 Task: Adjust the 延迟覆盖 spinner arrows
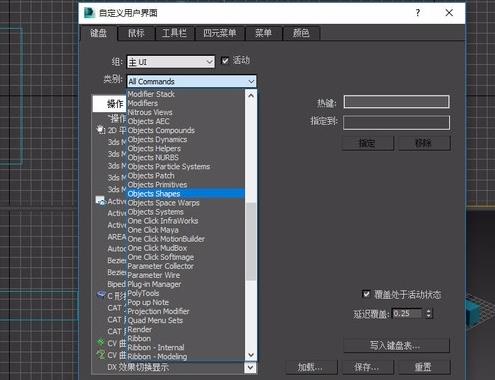coord(429,313)
